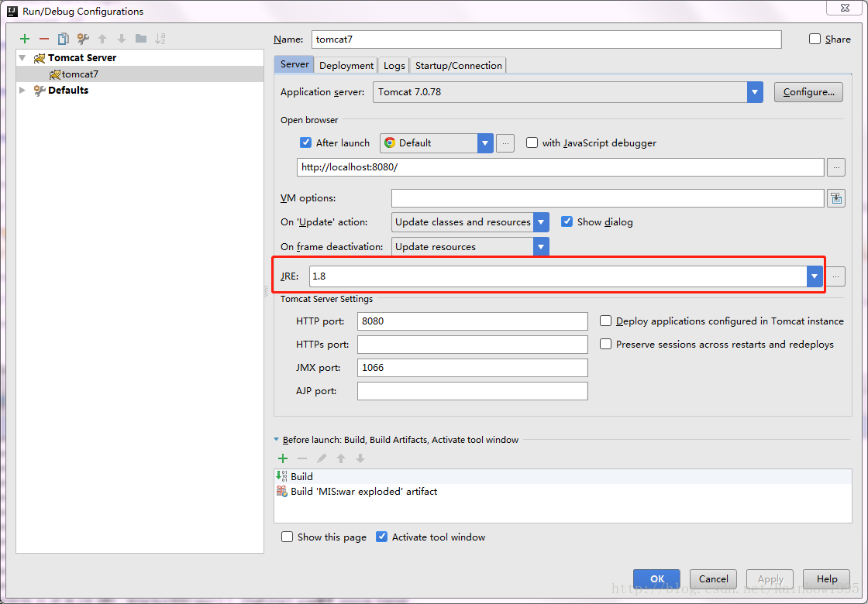Image resolution: width=868 pixels, height=604 pixels.
Task: Click Cancel button
Action: 714,579
